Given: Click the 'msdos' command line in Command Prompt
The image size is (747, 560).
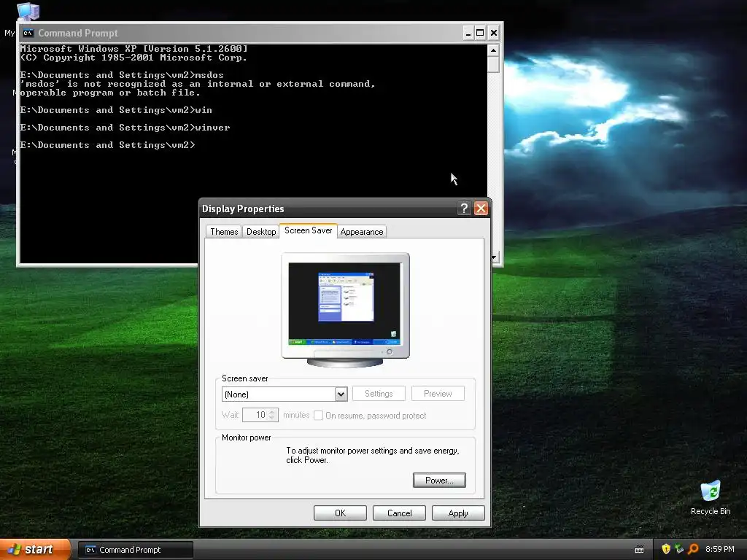Looking at the screenshot, I should tap(122, 75).
